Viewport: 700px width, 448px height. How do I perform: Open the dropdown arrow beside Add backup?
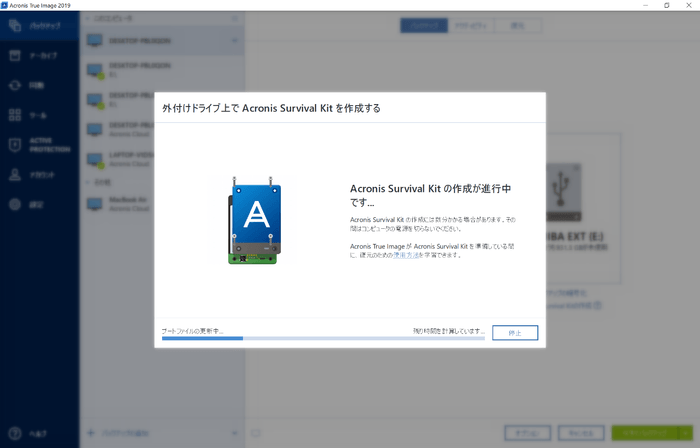pyautogui.click(x=235, y=433)
